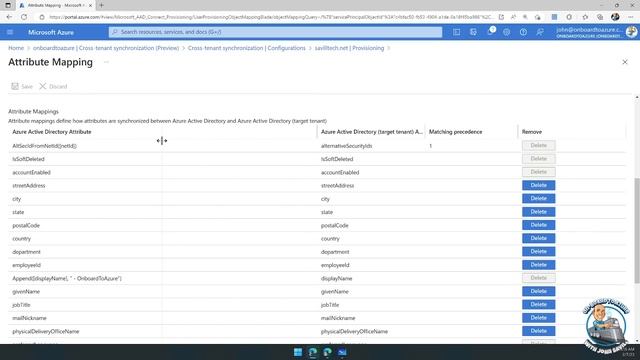640x360 pixels.
Task: Open Cloud Shell from the top bar
Action: (x=456, y=32)
